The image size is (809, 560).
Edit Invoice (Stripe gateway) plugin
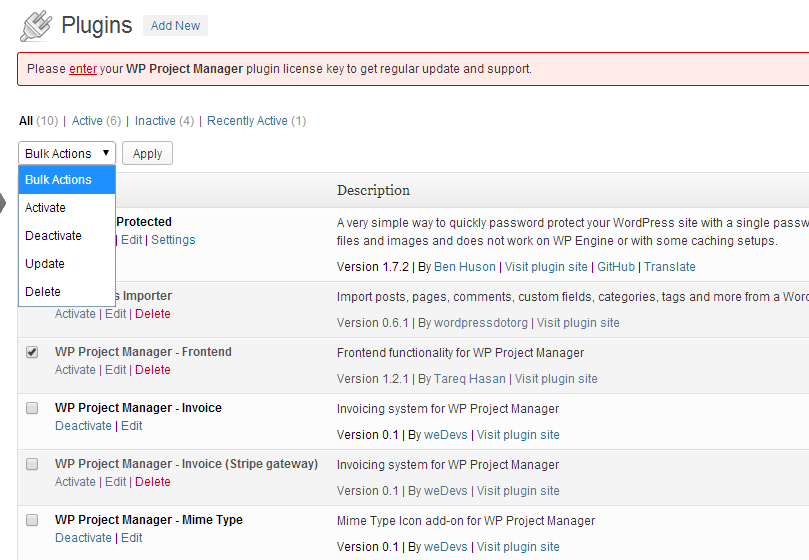tap(116, 482)
